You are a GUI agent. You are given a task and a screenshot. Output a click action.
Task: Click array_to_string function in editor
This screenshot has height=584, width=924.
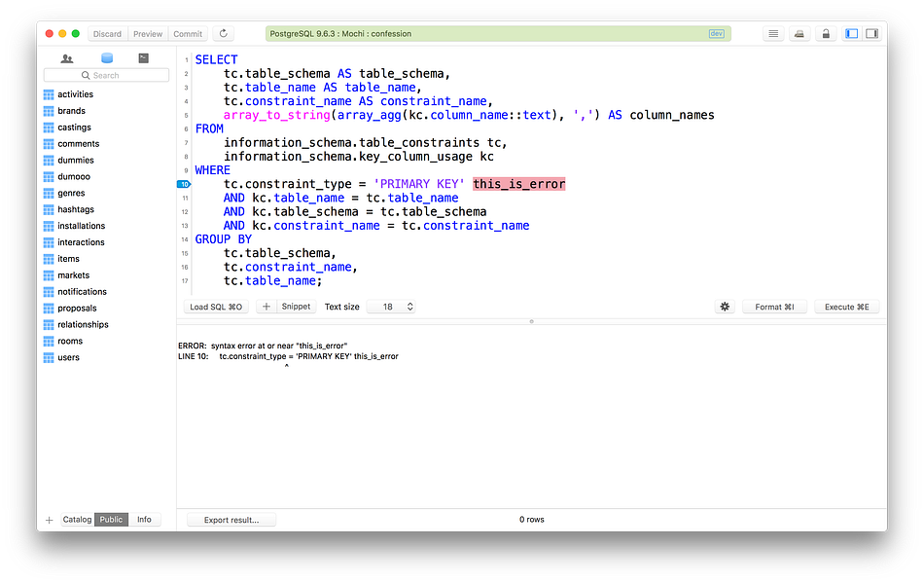(x=276, y=115)
